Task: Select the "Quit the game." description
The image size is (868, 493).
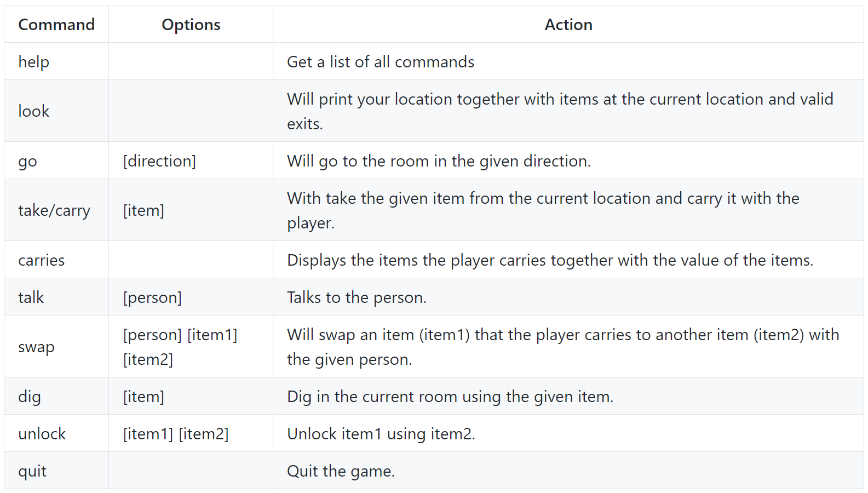Action: 341,471
